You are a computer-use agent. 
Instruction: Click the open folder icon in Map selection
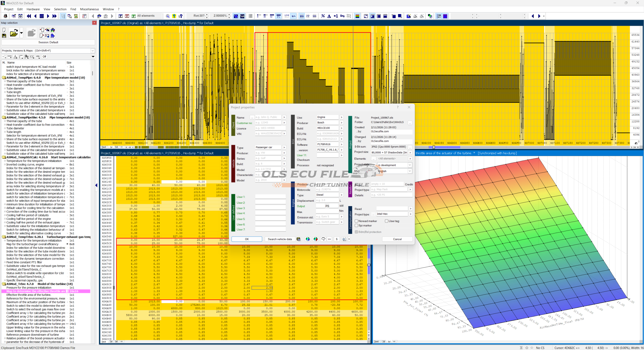(14, 33)
